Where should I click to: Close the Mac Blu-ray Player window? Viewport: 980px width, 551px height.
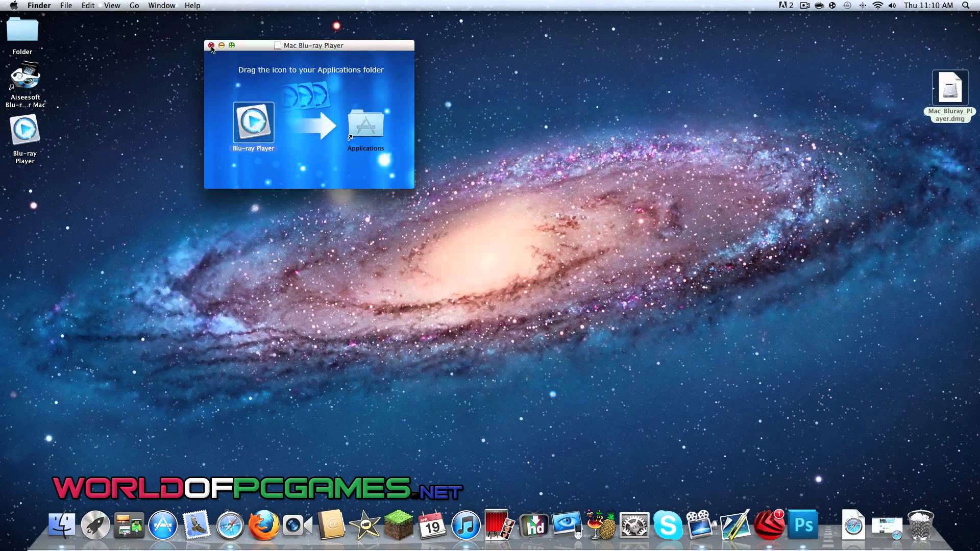[x=211, y=45]
